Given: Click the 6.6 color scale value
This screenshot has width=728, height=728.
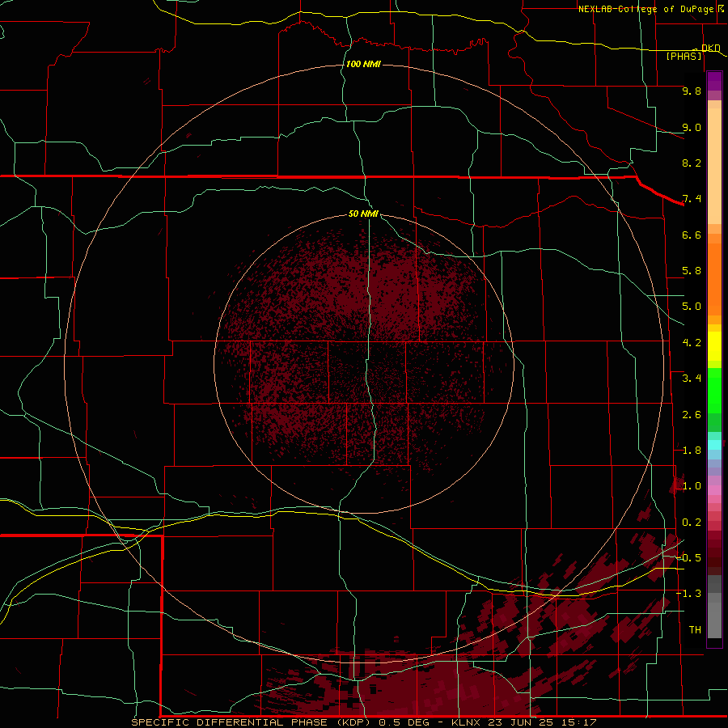Looking at the screenshot, I should (x=692, y=235).
